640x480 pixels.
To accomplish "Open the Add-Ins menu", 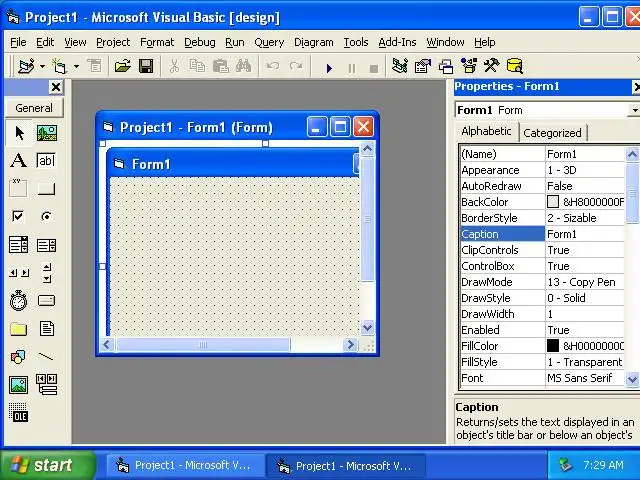I will point(397,42).
